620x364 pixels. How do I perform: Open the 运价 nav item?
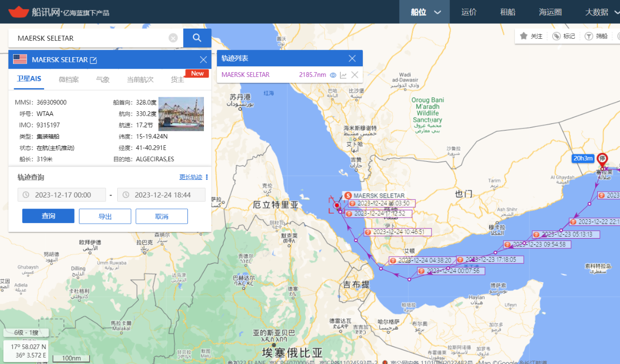(469, 12)
